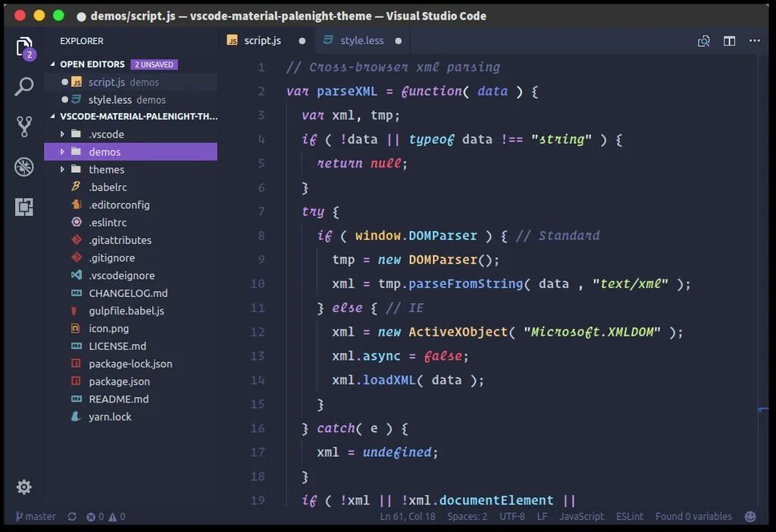This screenshot has width=776, height=532.
Task: Click the npm icon beside package.json
Action: pyautogui.click(x=76, y=381)
